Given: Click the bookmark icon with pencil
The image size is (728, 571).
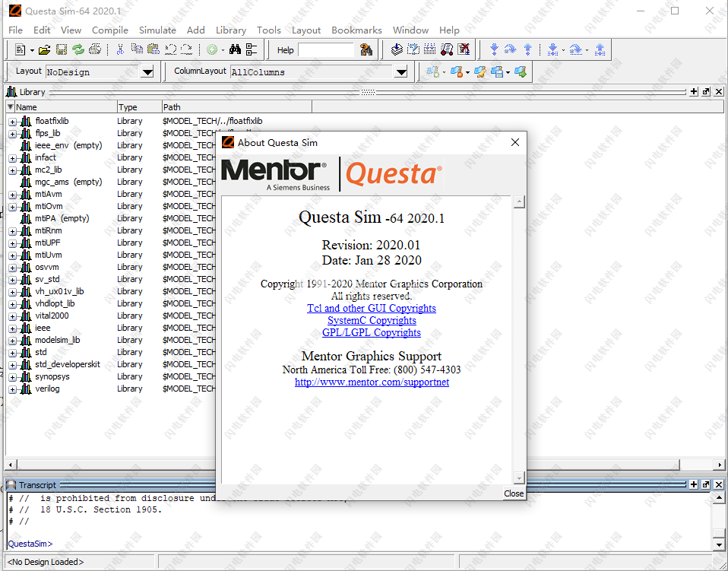Looking at the screenshot, I should pyautogui.click(x=480, y=72).
